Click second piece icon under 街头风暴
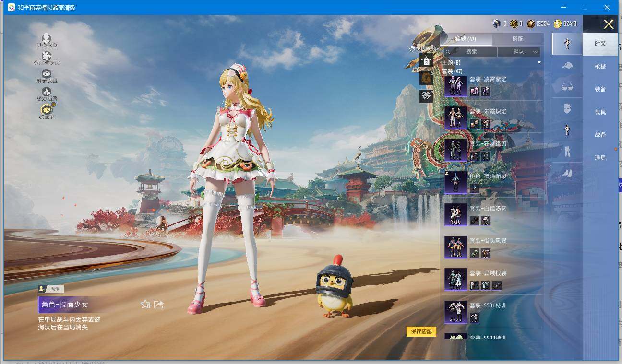 click(x=486, y=253)
